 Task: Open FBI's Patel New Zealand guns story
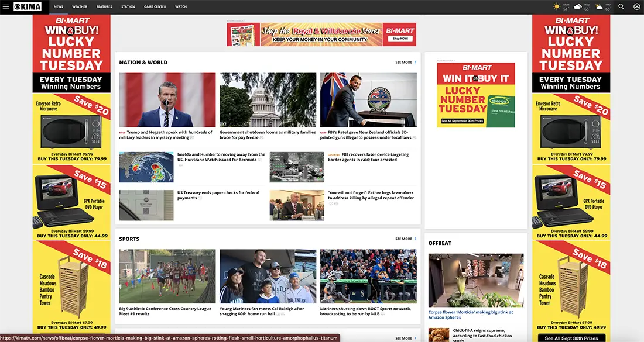368,135
